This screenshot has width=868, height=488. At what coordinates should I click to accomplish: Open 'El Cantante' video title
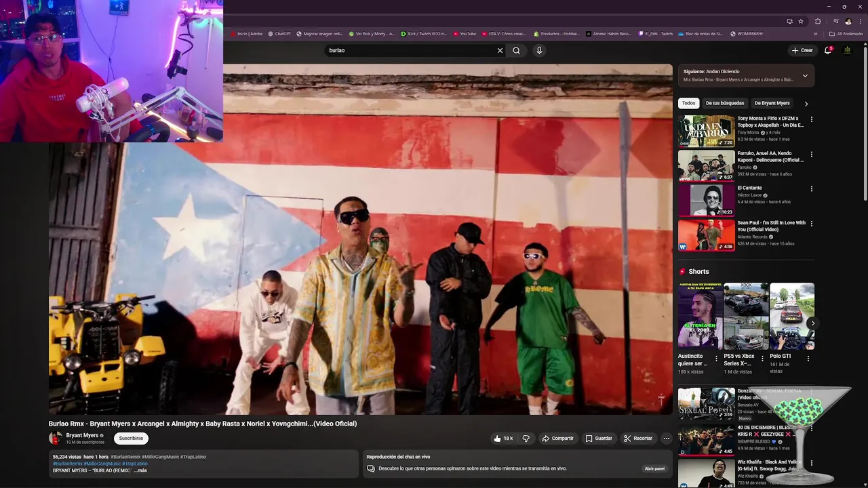750,188
